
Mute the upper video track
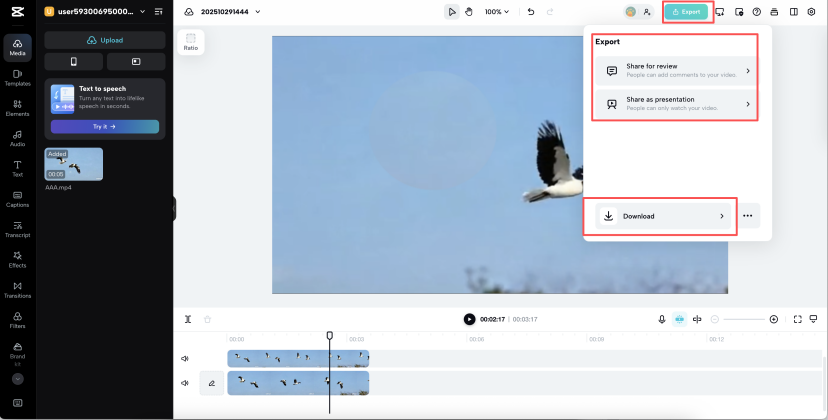click(x=185, y=359)
